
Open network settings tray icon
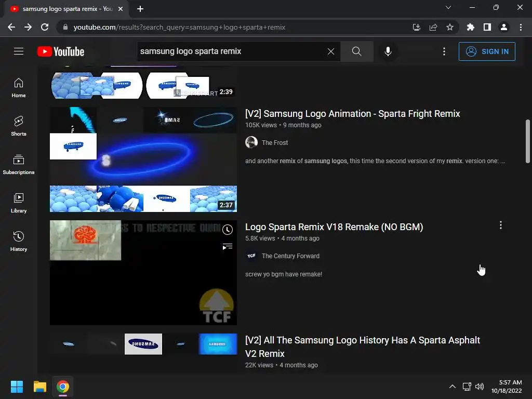(467, 387)
